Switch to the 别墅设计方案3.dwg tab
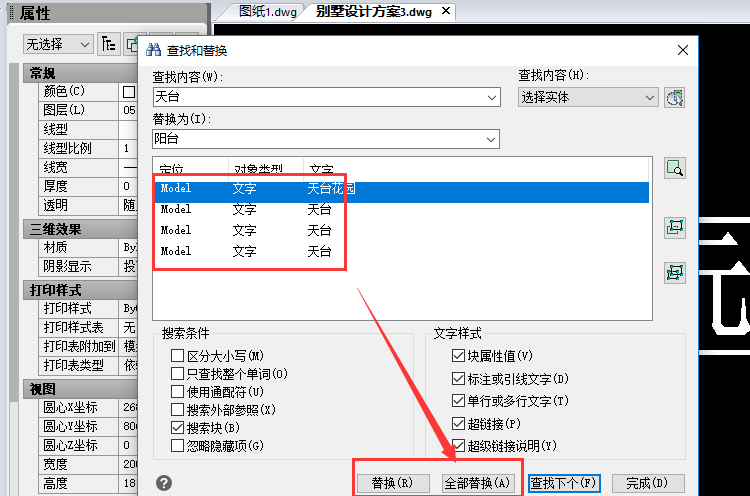Screen dimensions: 750x496 (x=374, y=11)
